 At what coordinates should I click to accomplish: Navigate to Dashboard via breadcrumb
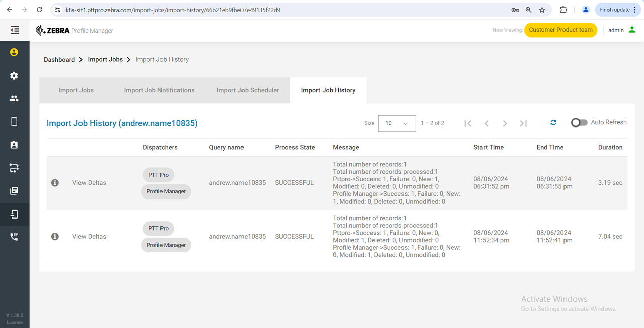(59, 59)
